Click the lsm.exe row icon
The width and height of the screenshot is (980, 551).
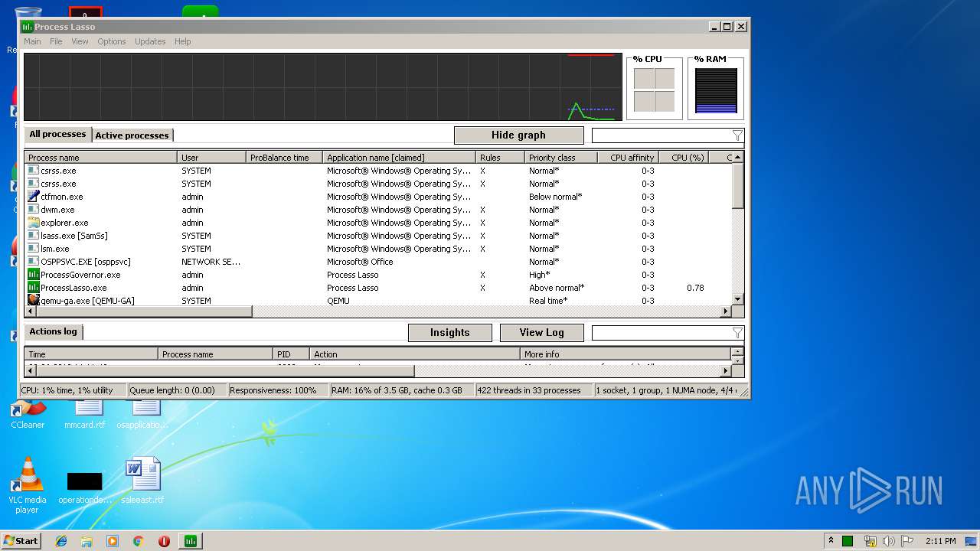coord(33,249)
